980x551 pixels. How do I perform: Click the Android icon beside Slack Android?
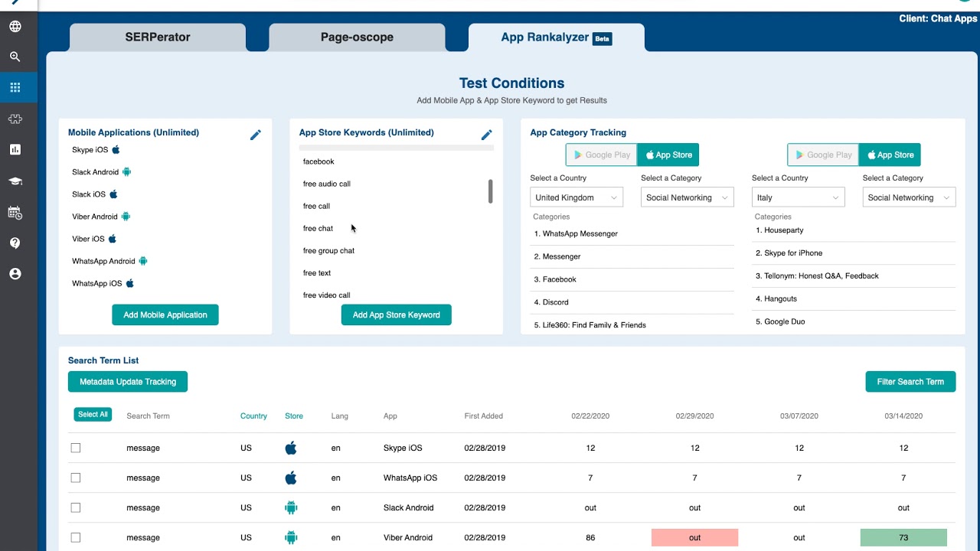[127, 172]
